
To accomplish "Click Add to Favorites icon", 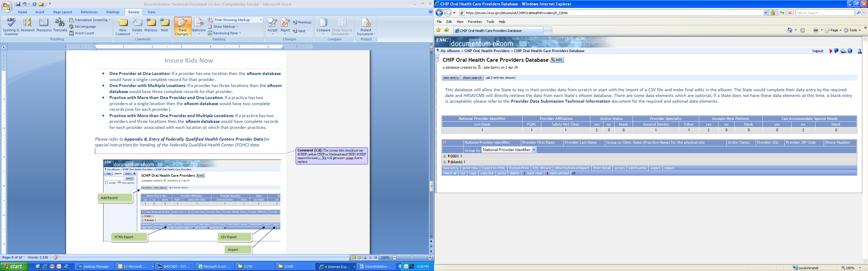I will pos(447,30).
